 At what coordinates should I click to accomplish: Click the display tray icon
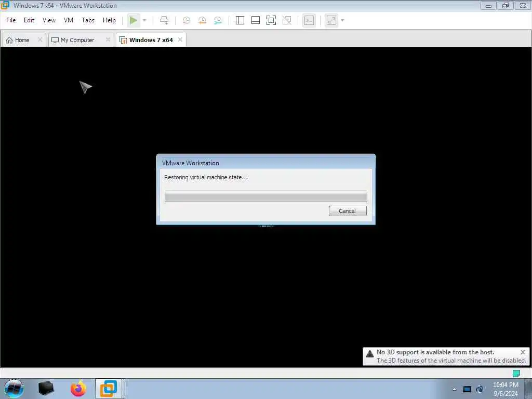(467, 389)
